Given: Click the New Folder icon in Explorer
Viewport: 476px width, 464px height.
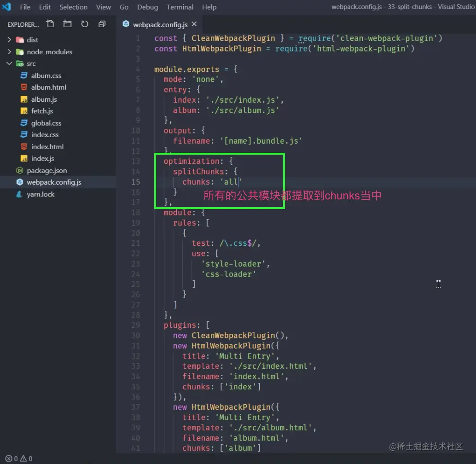Looking at the screenshot, I should pyautogui.click(x=67, y=23).
